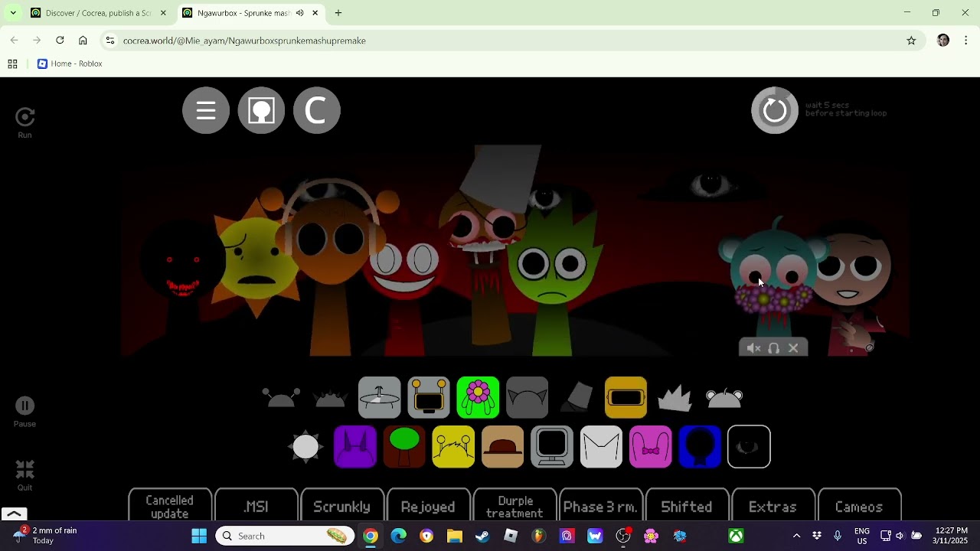Select the tilted gray hat sound icon
Image resolution: width=980 pixels, height=551 pixels.
coord(577,397)
